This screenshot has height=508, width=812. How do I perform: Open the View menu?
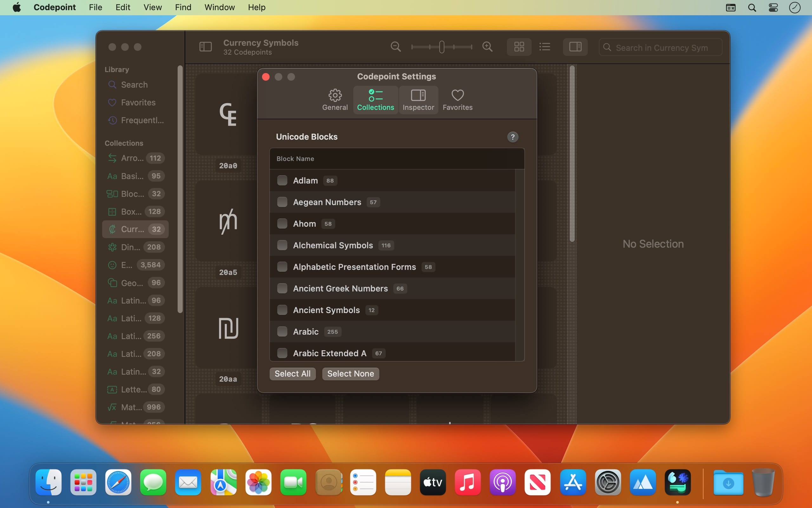pos(153,7)
